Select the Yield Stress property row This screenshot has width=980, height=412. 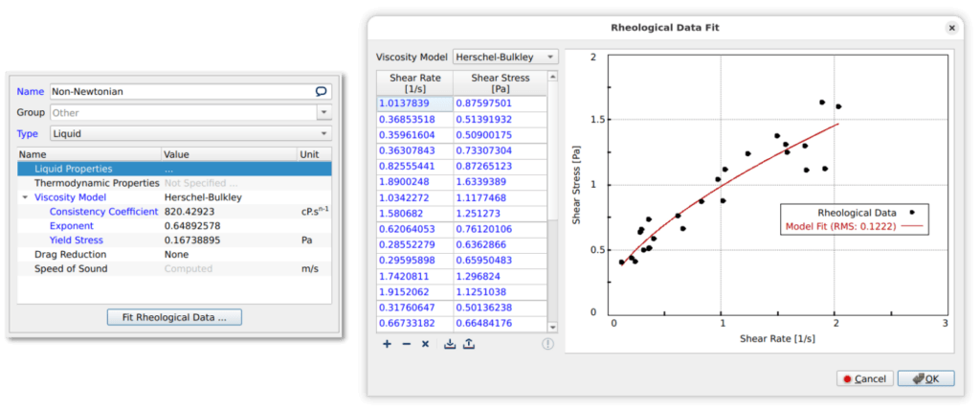[174, 240]
